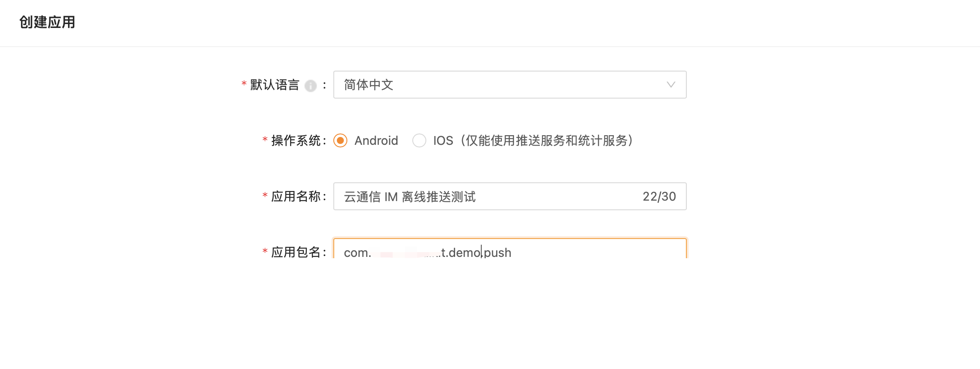Viewport: 980px width, 369px height.
Task: Open the 简体中文 default language combo box
Action: click(510, 85)
